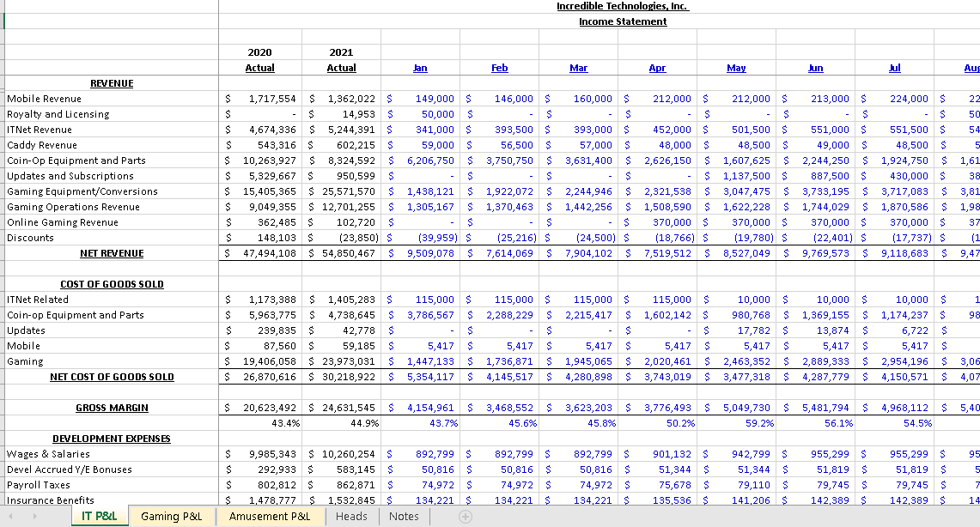Image resolution: width=980 pixels, height=527 pixels.
Task: Select the Caddy Revenue row label
Action: (x=42, y=145)
